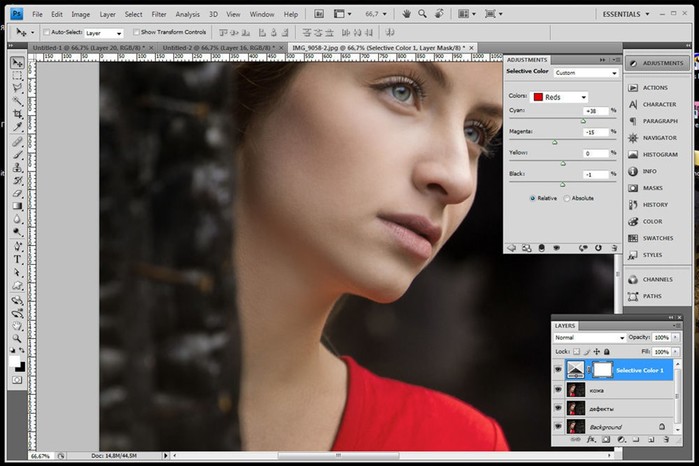699x466 pixels.
Task: Select the Hand tool in the toolbox
Action: pos(17,326)
